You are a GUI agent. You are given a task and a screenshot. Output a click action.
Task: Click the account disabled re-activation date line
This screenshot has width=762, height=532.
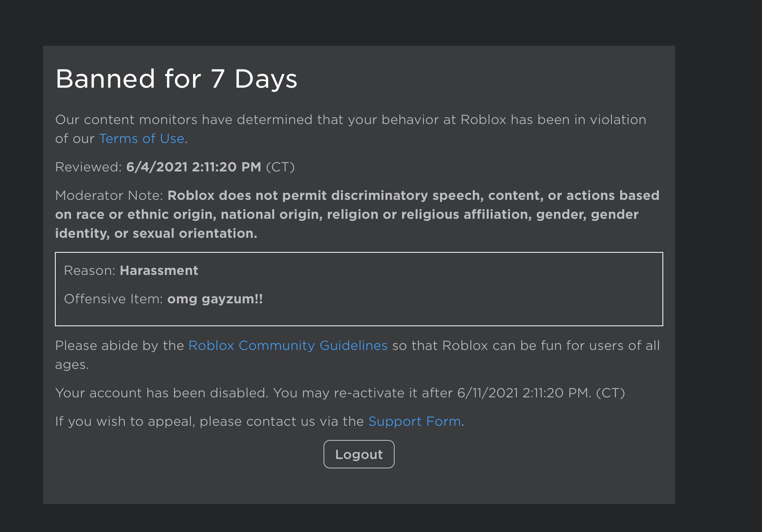coord(340,393)
